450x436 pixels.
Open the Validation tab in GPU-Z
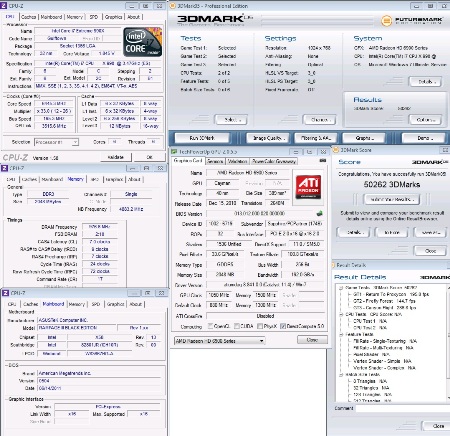click(237, 161)
